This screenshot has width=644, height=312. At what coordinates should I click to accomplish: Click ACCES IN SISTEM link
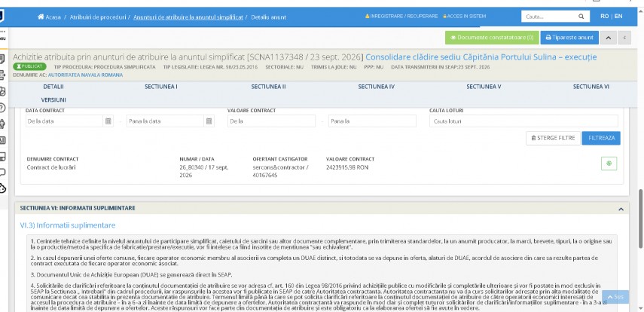coord(464,17)
